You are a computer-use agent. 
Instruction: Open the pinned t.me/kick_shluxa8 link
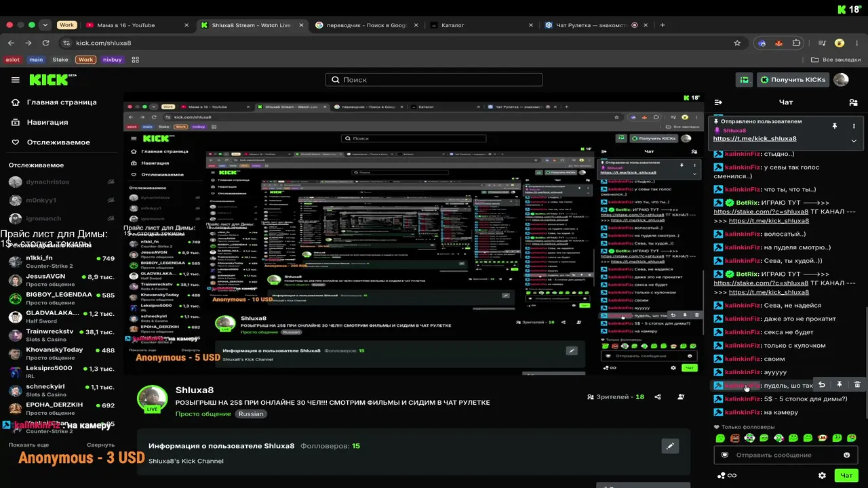pyautogui.click(x=755, y=139)
